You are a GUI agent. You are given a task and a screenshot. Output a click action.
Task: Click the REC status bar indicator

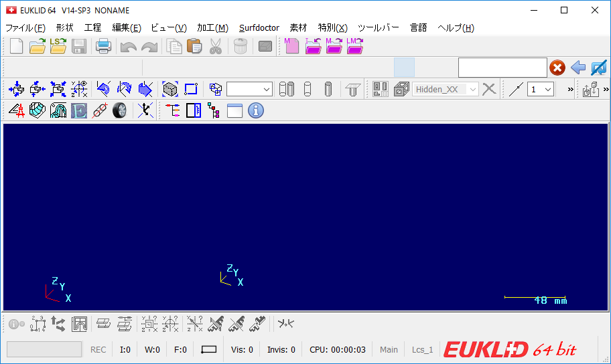click(98, 349)
